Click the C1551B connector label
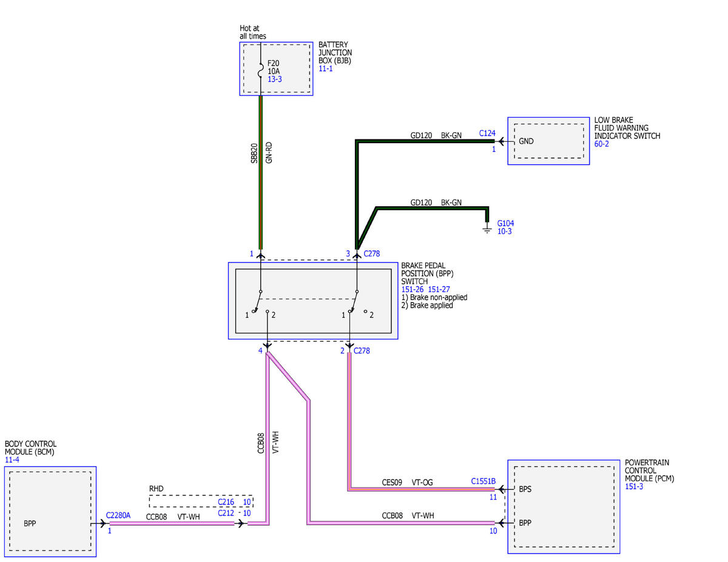The image size is (728, 562). coord(484,481)
